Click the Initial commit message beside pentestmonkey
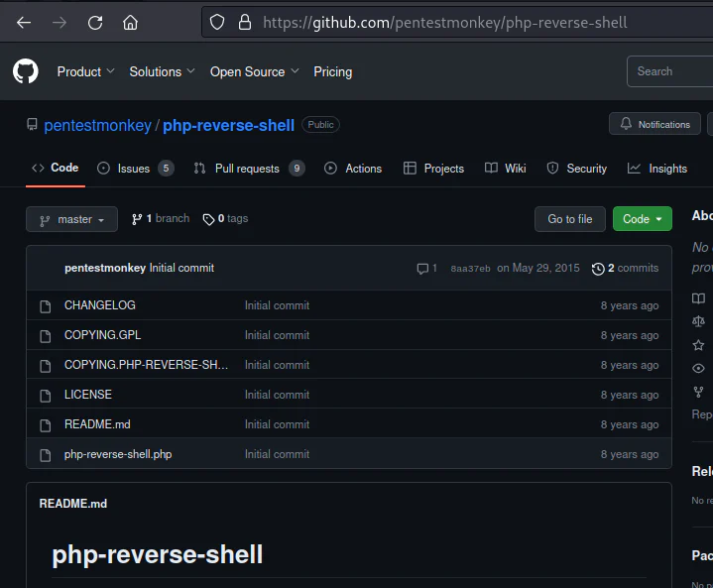The image size is (713, 588). pos(181,268)
